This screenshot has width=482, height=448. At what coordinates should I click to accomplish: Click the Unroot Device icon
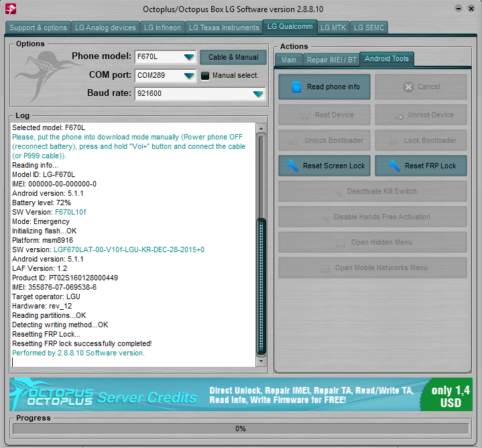(398, 116)
